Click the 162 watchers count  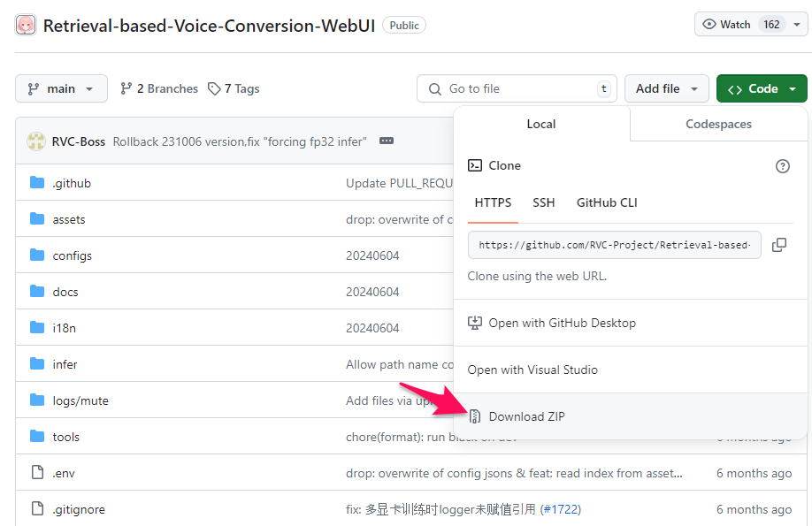(x=771, y=25)
